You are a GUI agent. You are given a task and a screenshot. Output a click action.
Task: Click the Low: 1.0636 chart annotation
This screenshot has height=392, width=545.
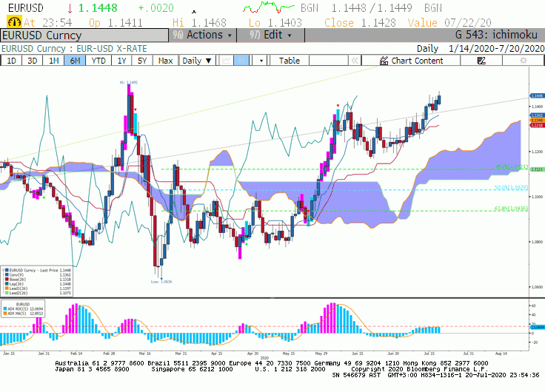[x=161, y=282]
